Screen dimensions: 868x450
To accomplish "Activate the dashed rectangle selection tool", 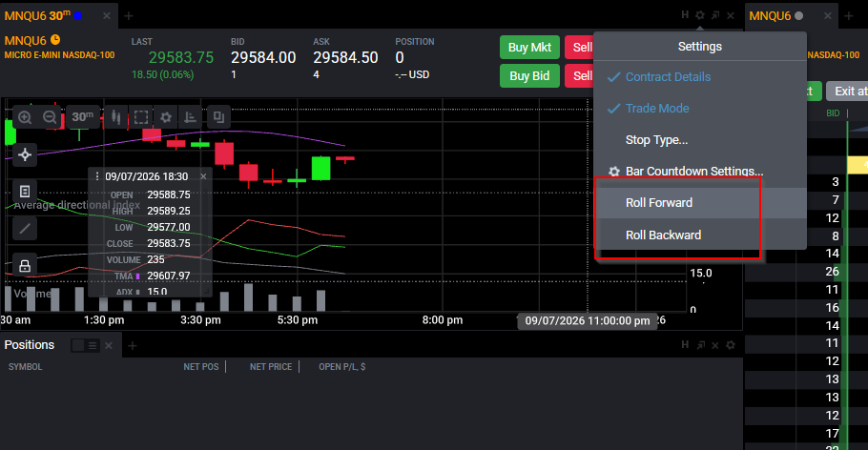I will coord(141,116).
